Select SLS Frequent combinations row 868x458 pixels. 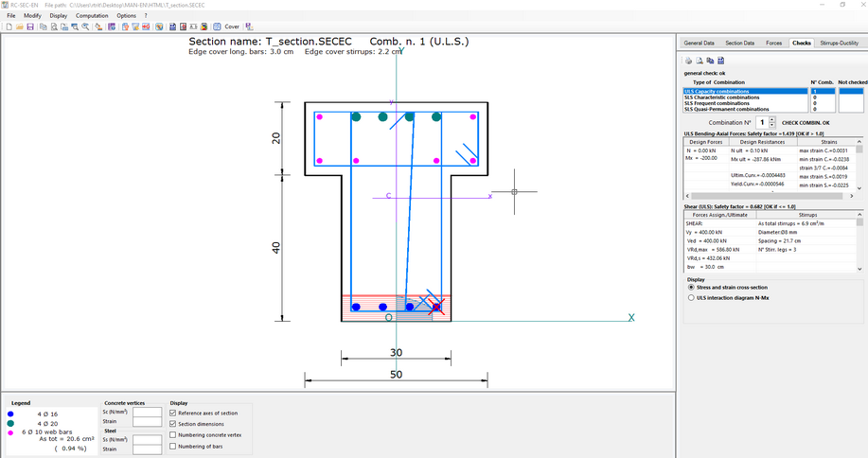pos(746,103)
